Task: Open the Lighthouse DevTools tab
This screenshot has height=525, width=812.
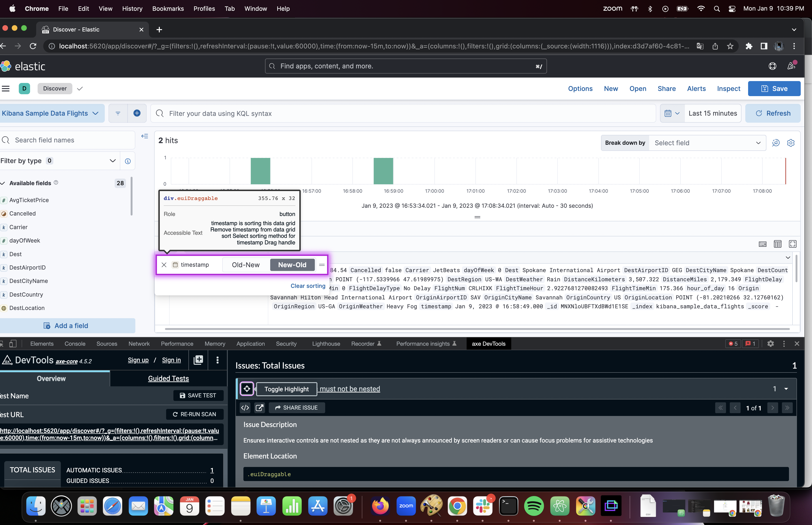Action: point(326,344)
